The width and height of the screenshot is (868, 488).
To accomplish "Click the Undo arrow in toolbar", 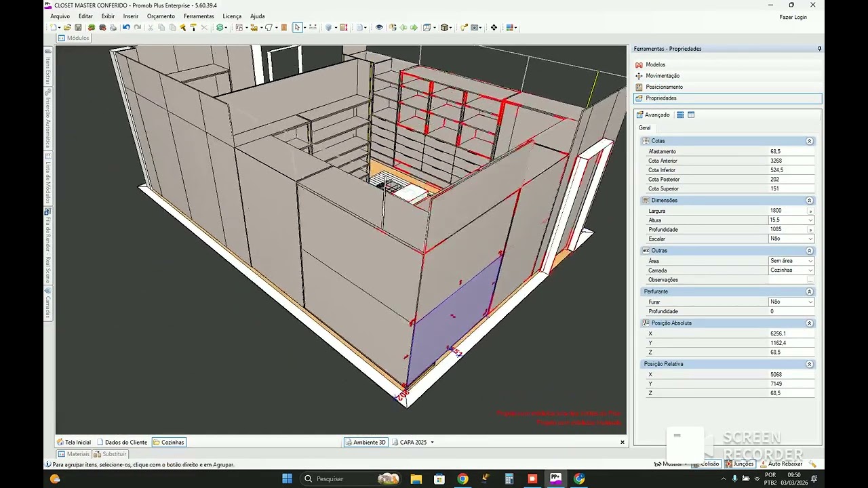I will click(x=126, y=28).
